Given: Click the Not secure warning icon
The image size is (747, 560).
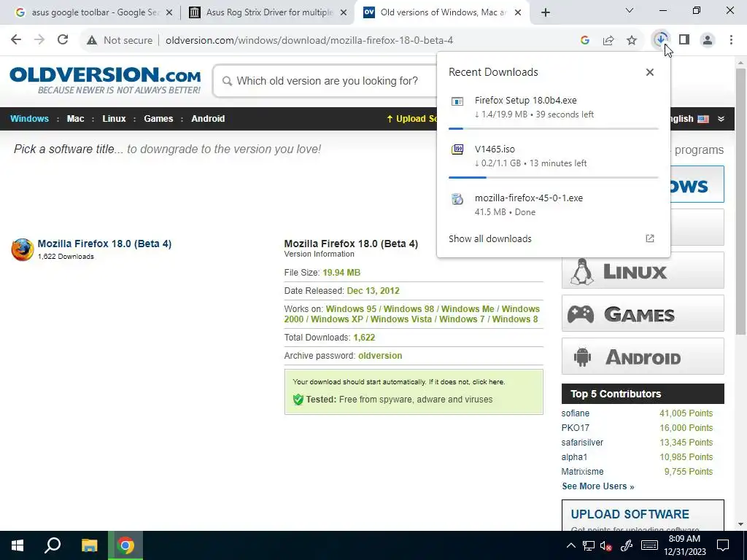Looking at the screenshot, I should [x=92, y=41].
